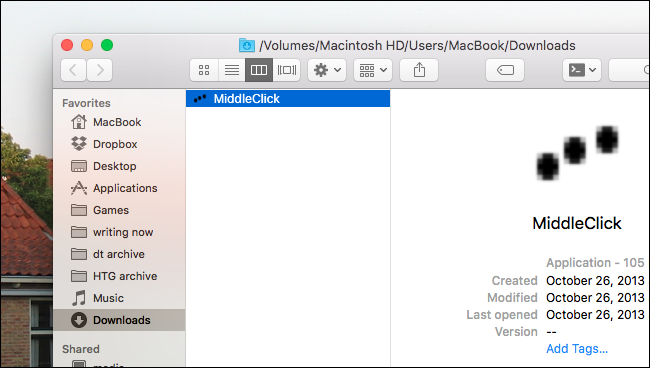Click writing now folder icon
The width and height of the screenshot is (650, 368).
(79, 232)
